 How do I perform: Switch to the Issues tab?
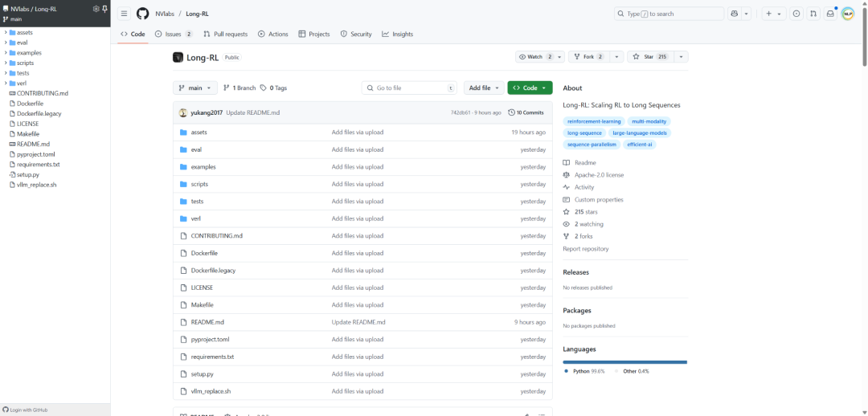(174, 35)
